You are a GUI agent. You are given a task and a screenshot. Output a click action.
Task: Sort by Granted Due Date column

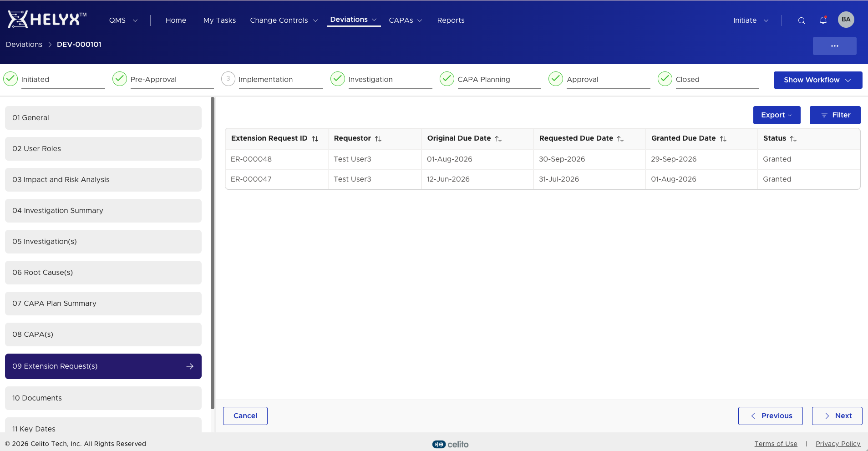(723, 139)
